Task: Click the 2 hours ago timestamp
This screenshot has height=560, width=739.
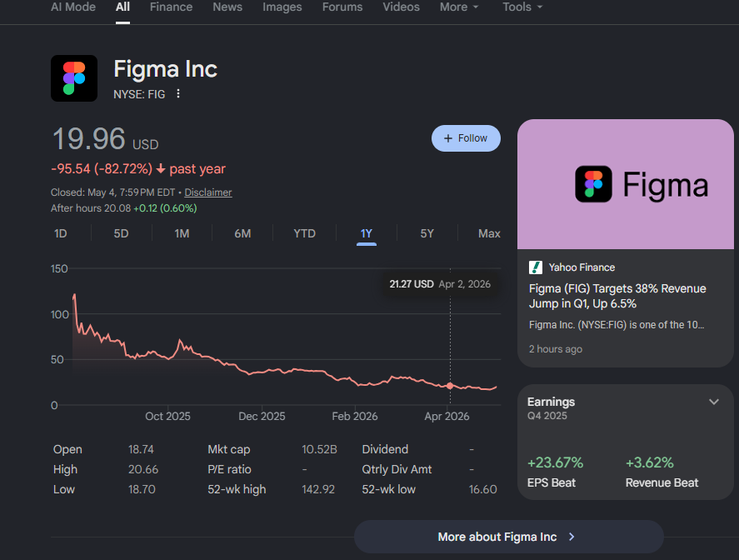Action: pyautogui.click(x=555, y=349)
